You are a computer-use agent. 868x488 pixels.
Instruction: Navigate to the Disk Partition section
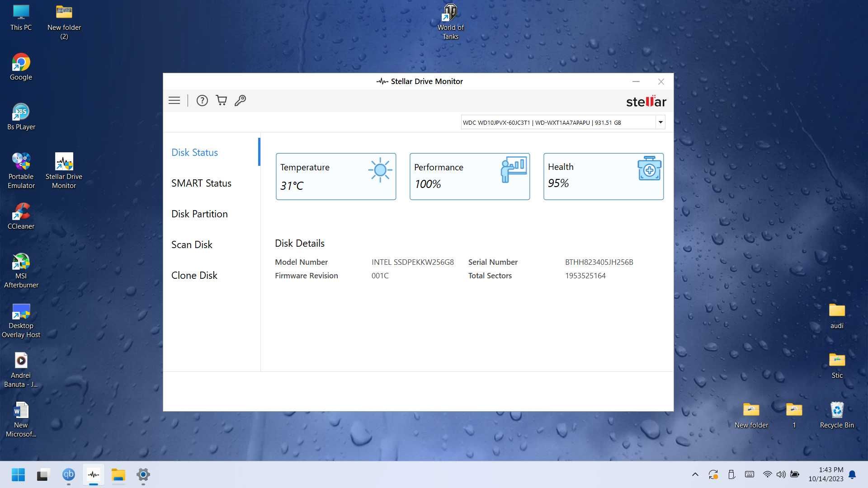[x=199, y=213]
